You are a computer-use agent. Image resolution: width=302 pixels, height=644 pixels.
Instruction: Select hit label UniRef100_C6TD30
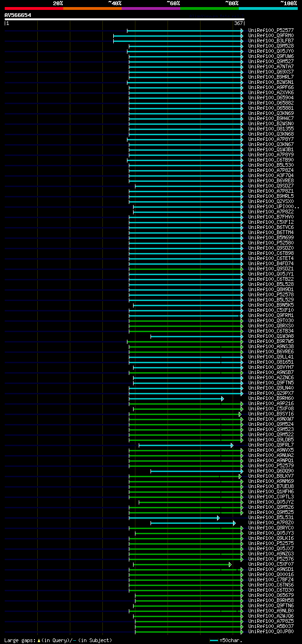pos(271,590)
